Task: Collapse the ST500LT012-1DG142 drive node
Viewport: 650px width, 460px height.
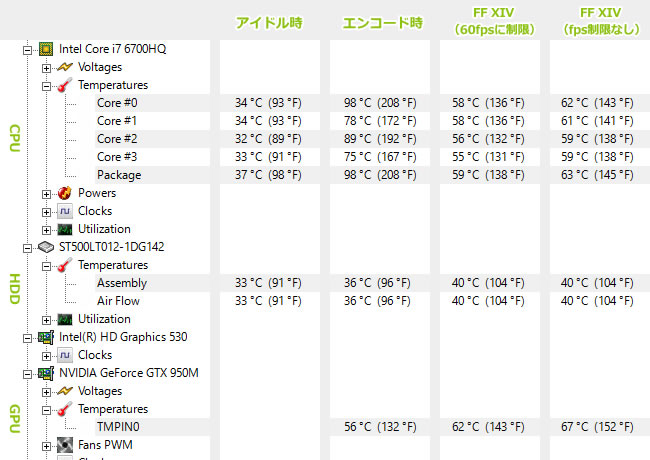Action: pyautogui.click(x=27, y=248)
